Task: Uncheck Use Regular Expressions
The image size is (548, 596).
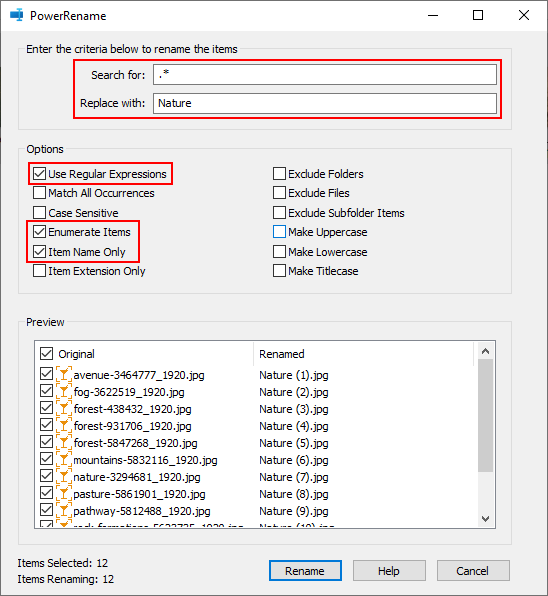Action: click(40, 174)
